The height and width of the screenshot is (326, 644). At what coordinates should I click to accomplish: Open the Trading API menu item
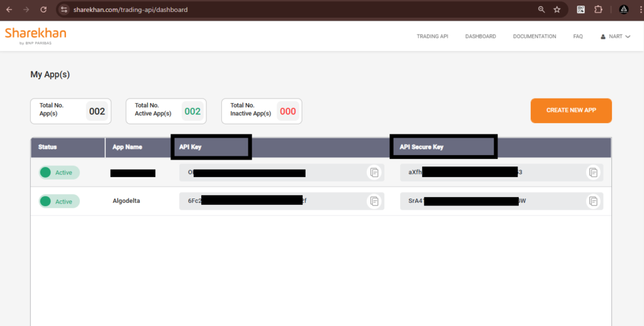tap(432, 36)
